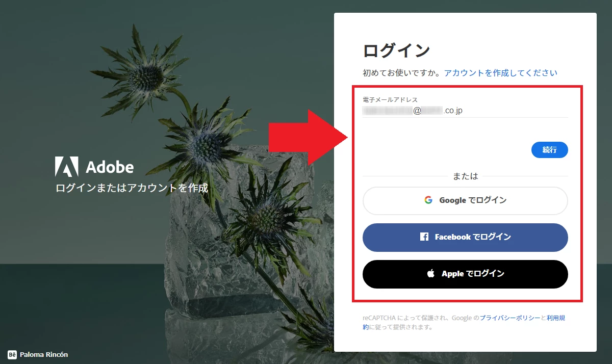612x364 pixels.
Task: Click the reCAPTCHA notice text
Action: point(464,323)
